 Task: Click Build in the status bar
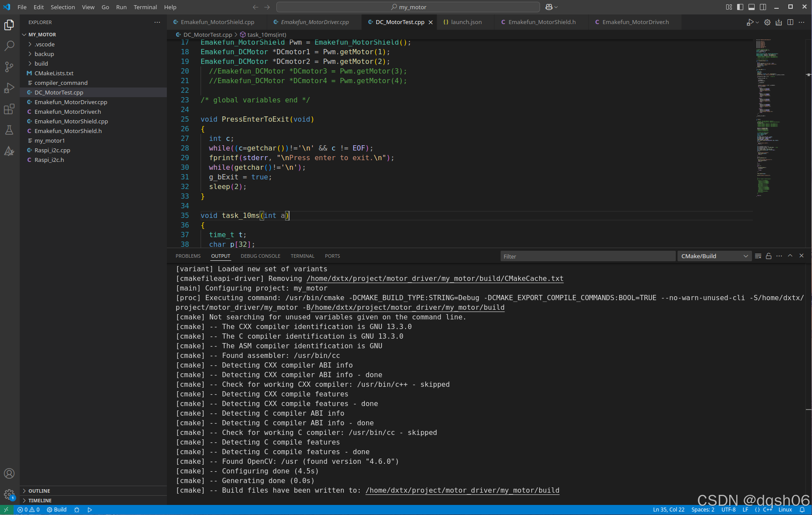tap(56, 509)
